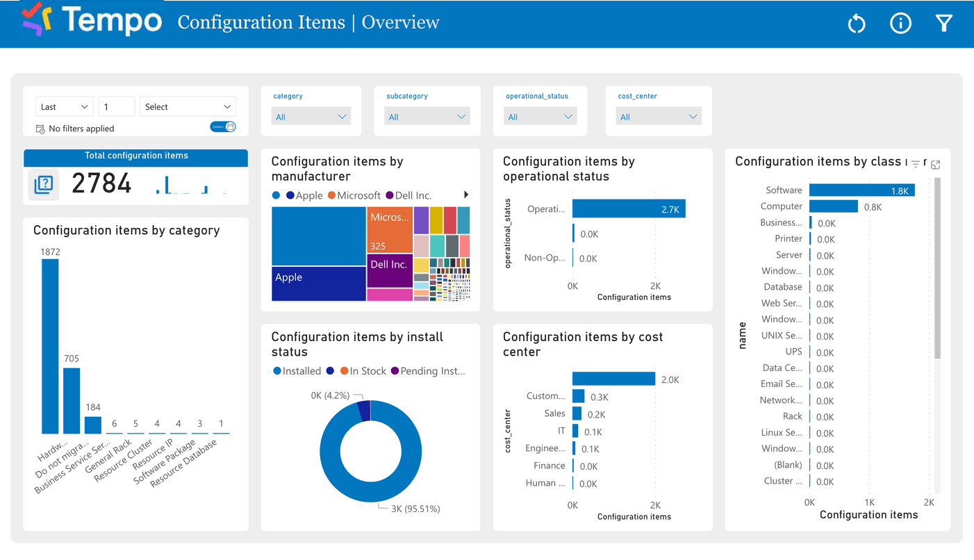Select the Software bar in class chart
Viewport: 974px width, 560px height.
861,190
